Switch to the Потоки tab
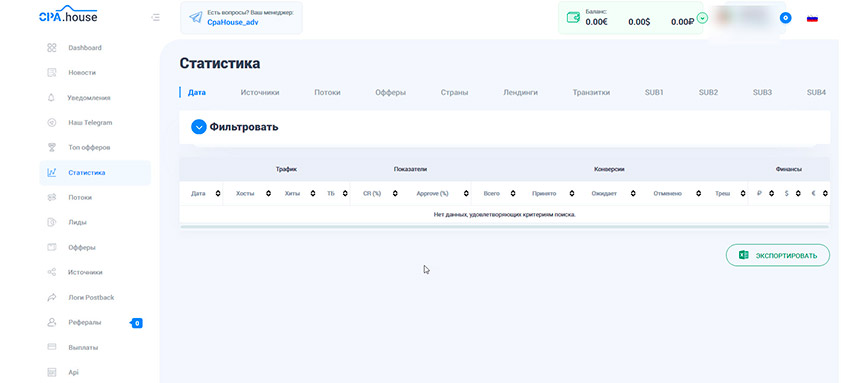This screenshot has width=864, height=383. [327, 93]
